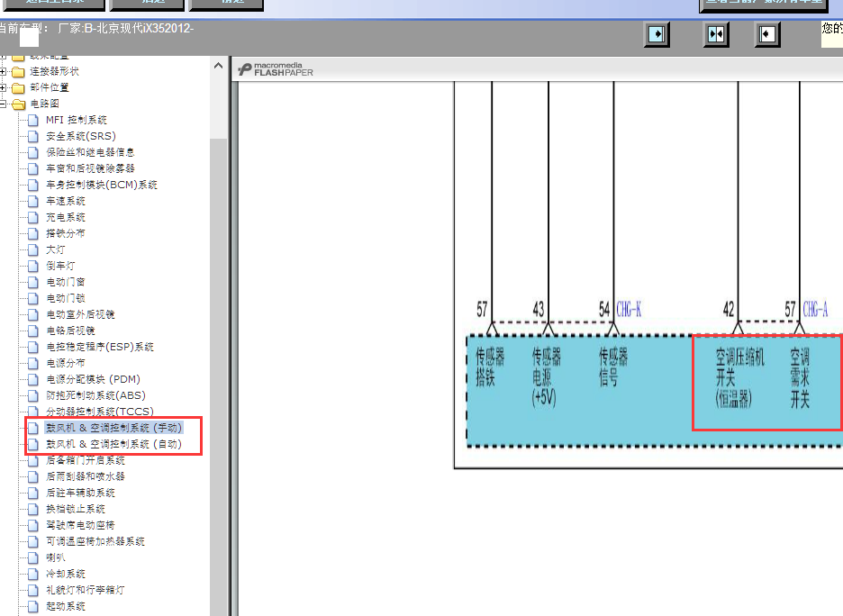
Task: Expand the 部件位置 tree node
Action: click(x=4, y=87)
